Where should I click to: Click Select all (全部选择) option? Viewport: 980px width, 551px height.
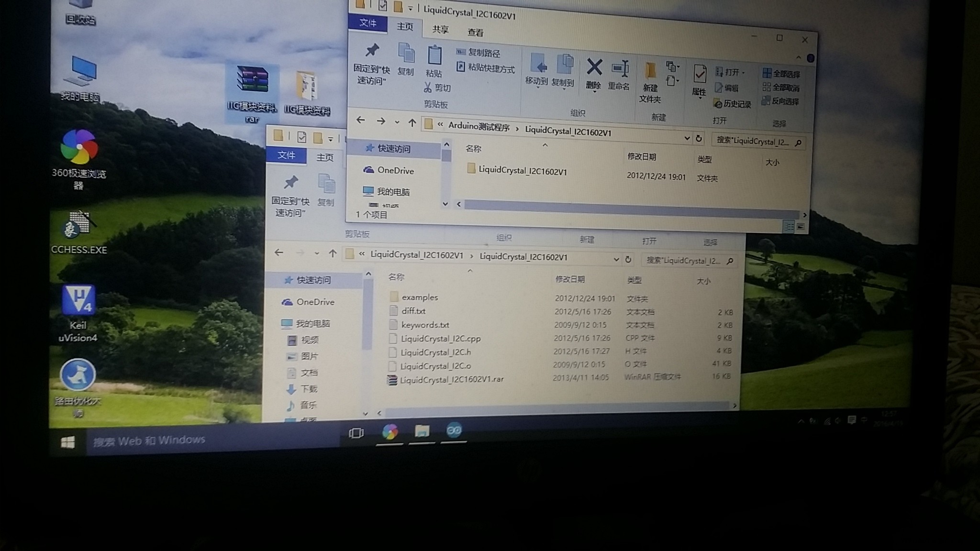[781, 74]
